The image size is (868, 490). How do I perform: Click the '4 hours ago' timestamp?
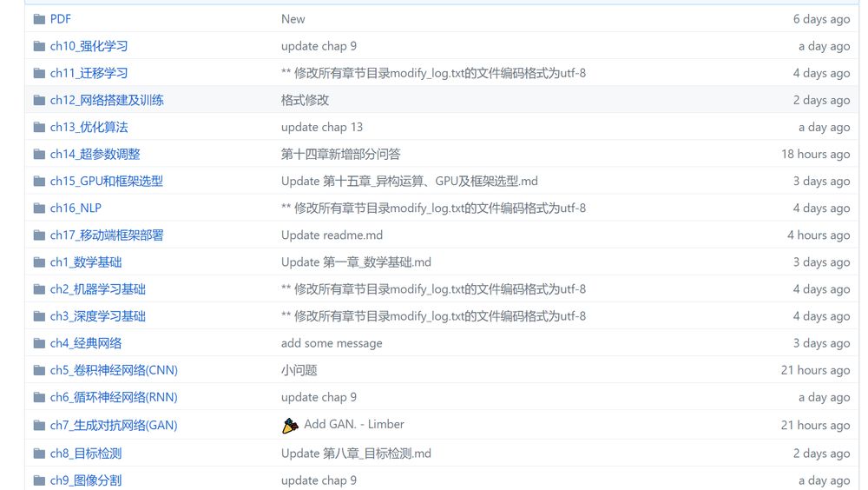point(819,235)
